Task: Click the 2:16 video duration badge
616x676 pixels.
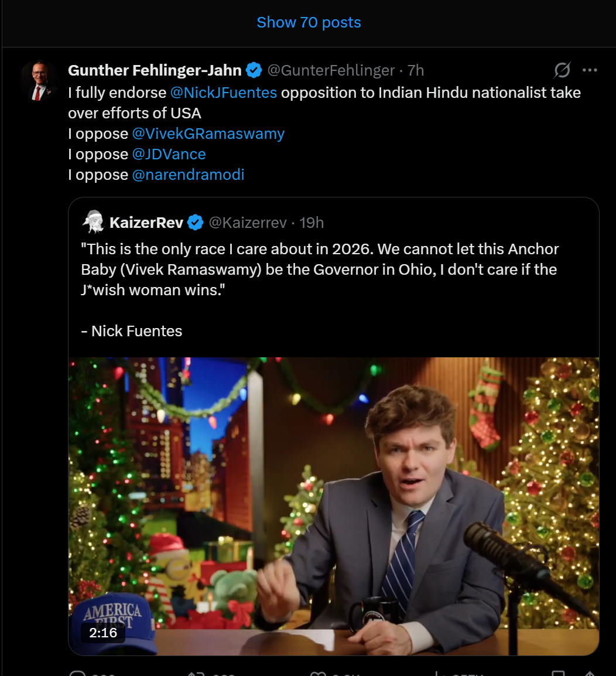Action: [x=103, y=633]
